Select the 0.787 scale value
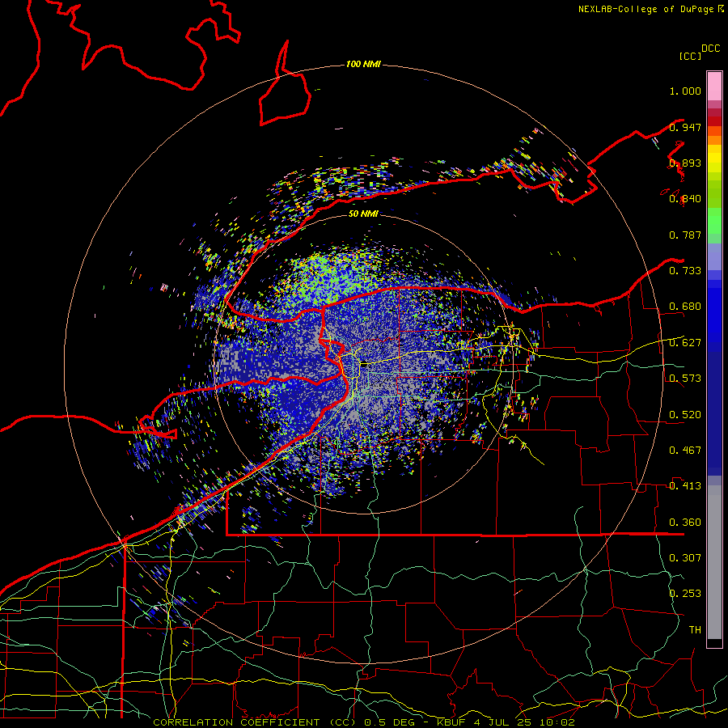Screen dimensions: 728x728 (x=685, y=235)
